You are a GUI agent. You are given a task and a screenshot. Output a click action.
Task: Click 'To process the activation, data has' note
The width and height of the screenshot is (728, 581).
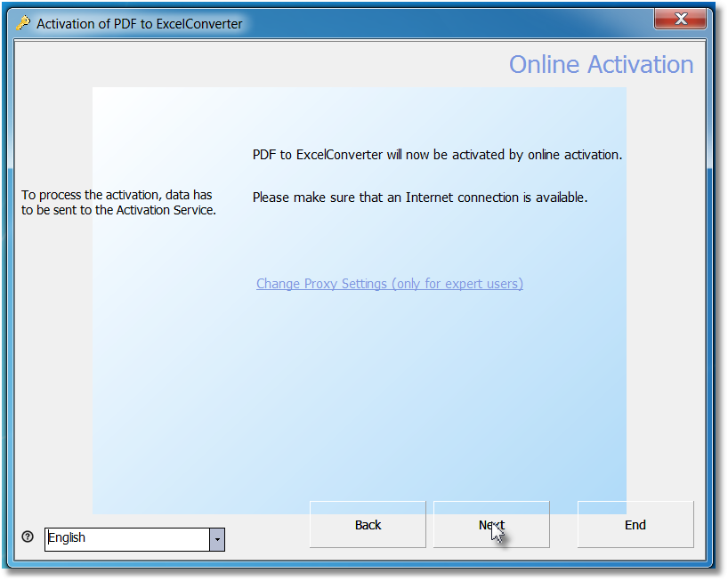click(x=117, y=195)
